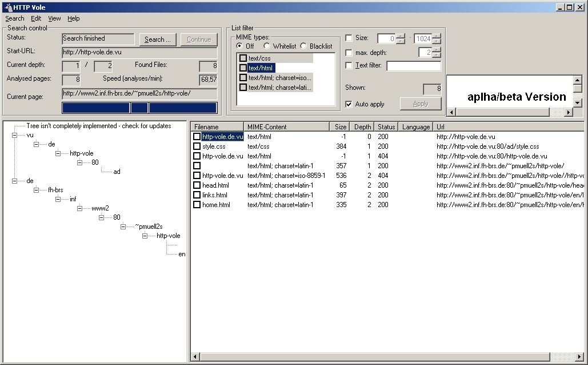The height and width of the screenshot is (365, 588).
Task: Click the Size spinner up arrow
Action: [401, 36]
